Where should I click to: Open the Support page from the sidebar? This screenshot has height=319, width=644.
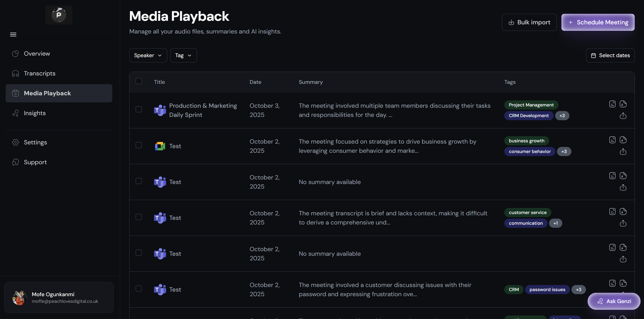(x=35, y=162)
